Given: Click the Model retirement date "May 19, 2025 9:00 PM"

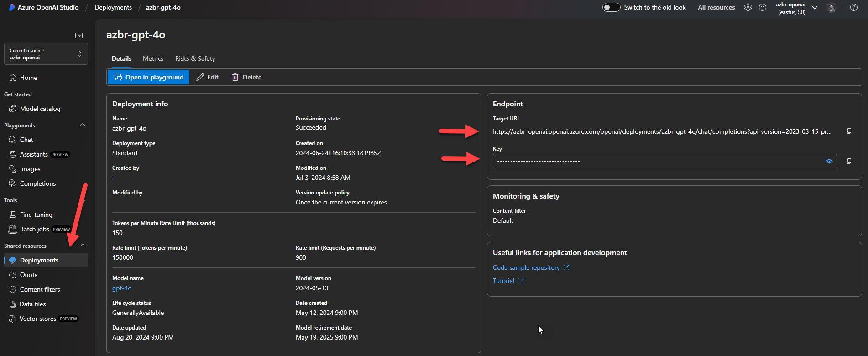Looking at the screenshot, I should click(327, 337).
